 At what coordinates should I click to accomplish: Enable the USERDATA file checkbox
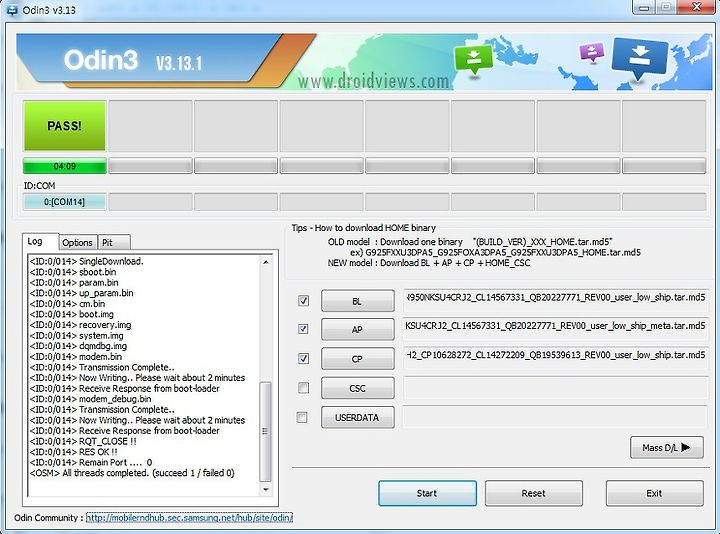pos(302,417)
